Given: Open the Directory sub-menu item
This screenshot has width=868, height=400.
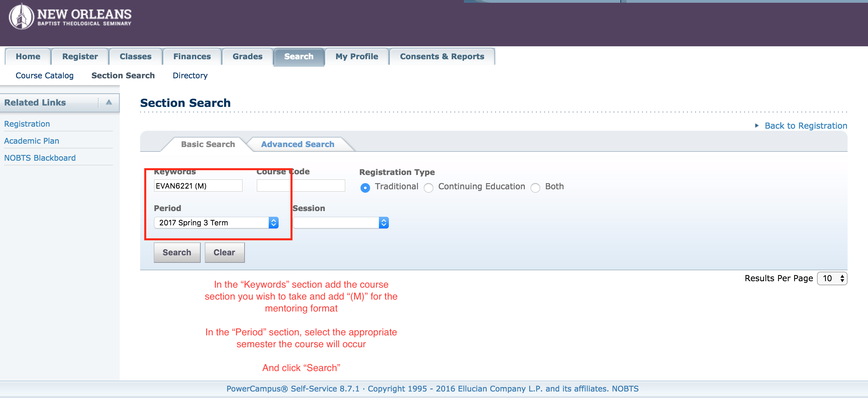Looking at the screenshot, I should point(190,76).
